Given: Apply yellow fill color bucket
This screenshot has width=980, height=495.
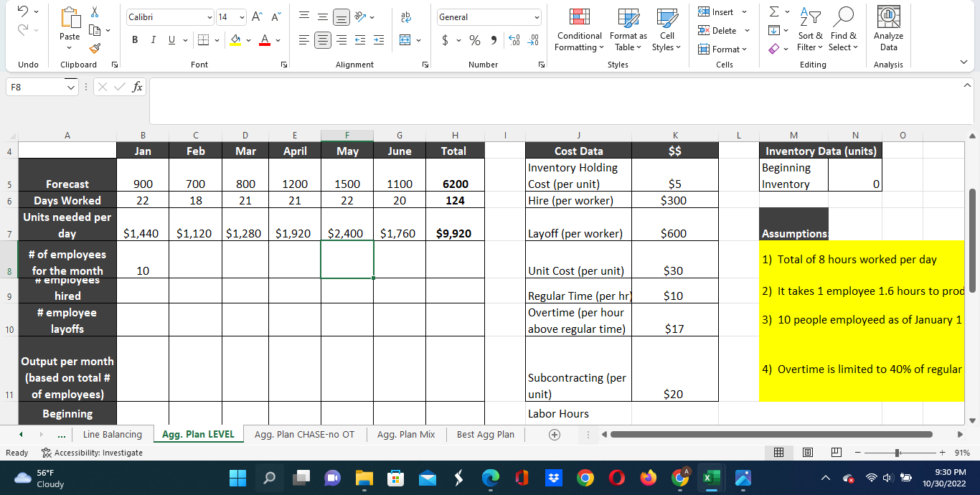Looking at the screenshot, I should [235, 39].
